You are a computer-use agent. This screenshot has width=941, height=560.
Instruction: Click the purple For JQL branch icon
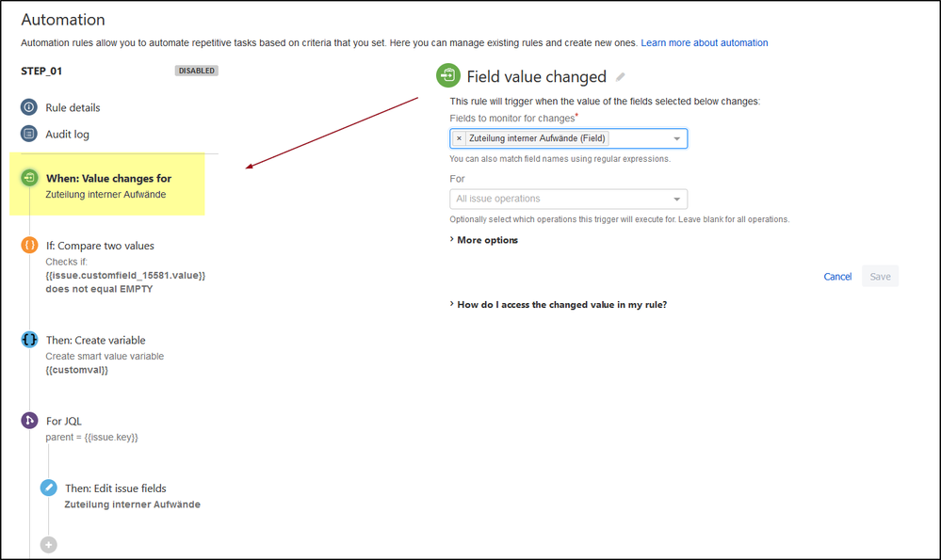point(29,421)
